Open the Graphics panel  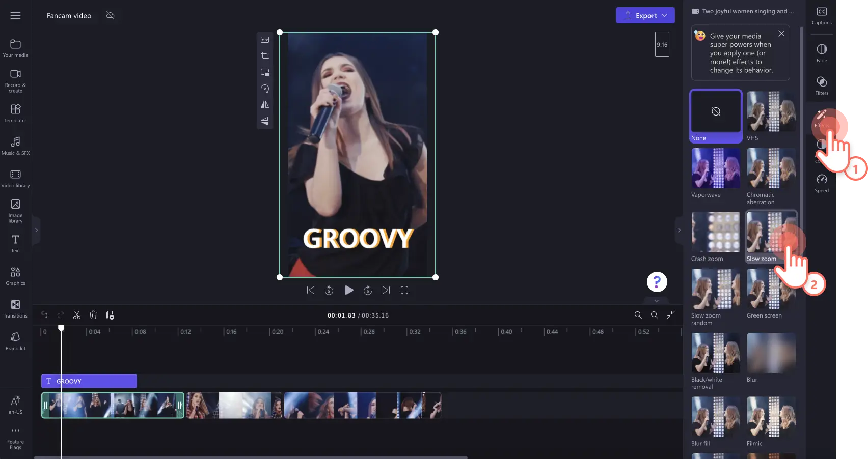16,276
